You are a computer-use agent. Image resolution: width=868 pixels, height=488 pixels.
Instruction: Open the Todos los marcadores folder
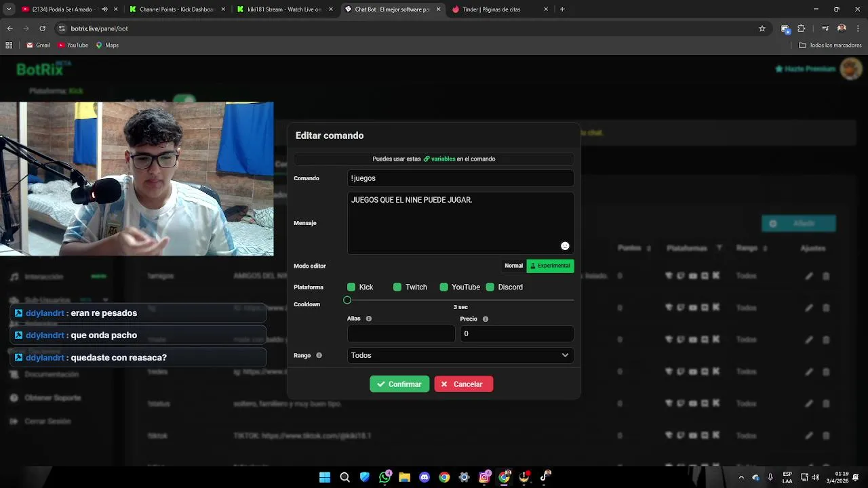pos(830,45)
